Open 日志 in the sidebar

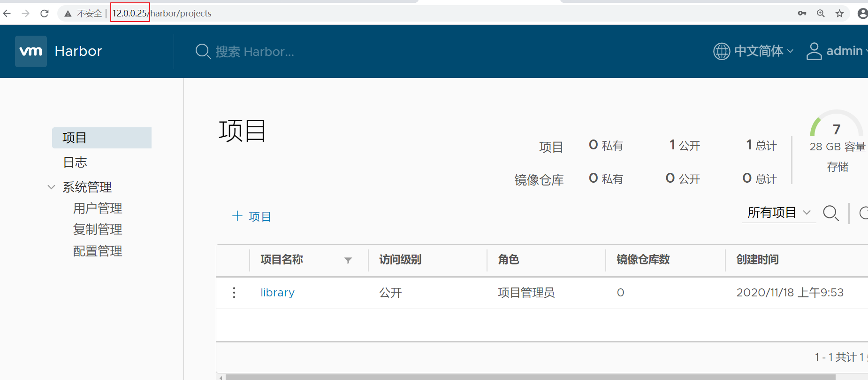pyautogui.click(x=75, y=162)
